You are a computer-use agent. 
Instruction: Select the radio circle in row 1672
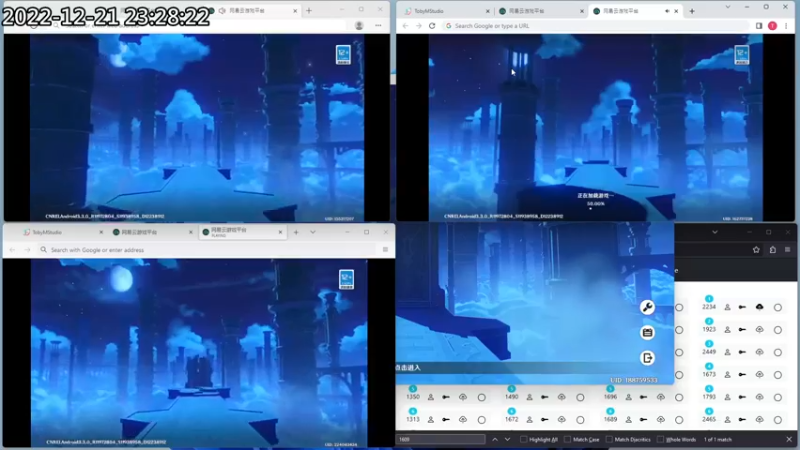pos(580,420)
